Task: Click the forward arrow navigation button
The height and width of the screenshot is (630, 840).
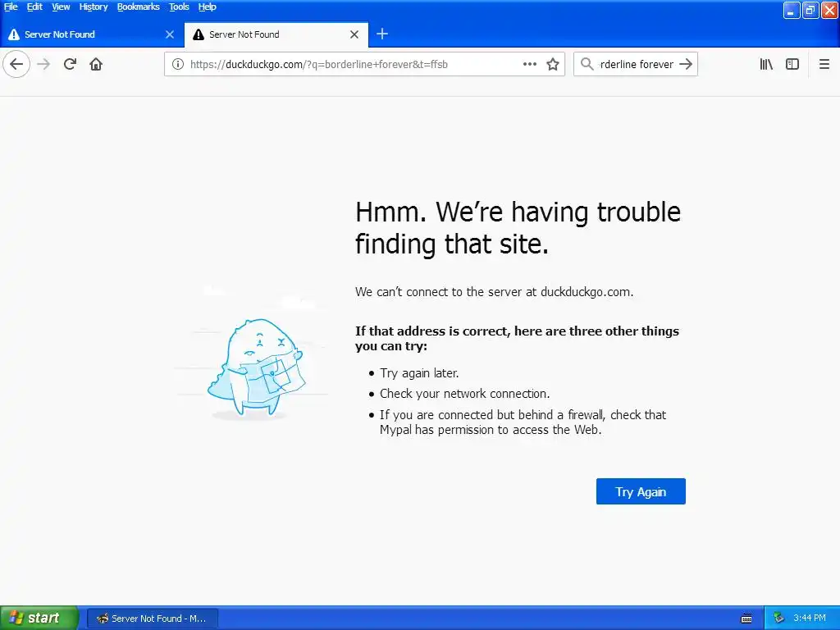Action: (43, 64)
